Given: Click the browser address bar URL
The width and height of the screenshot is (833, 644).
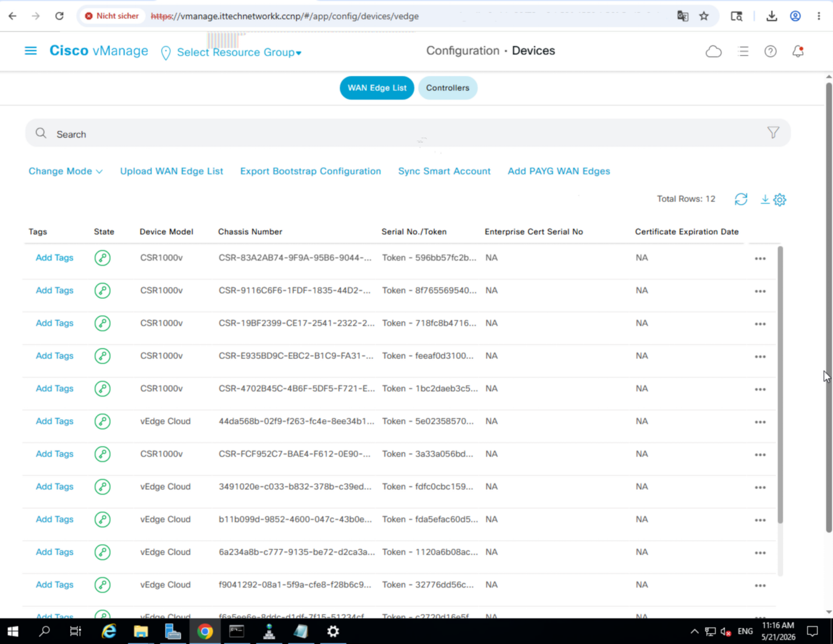Looking at the screenshot, I should pyautogui.click(x=285, y=16).
